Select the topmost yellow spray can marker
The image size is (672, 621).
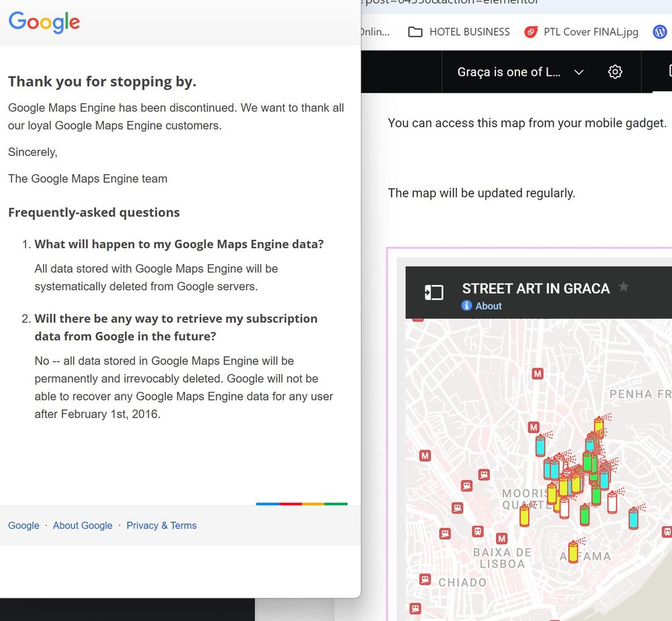point(599,426)
